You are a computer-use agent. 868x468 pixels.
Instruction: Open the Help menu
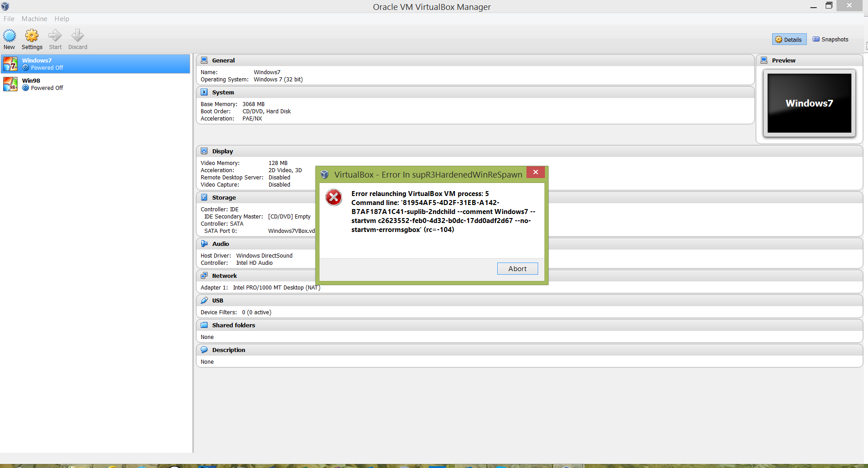(62, 19)
